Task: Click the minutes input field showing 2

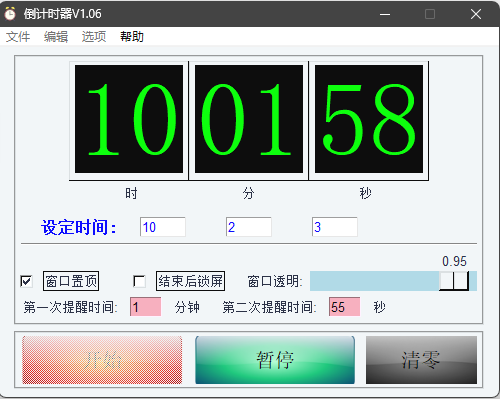Action: pyautogui.click(x=249, y=227)
